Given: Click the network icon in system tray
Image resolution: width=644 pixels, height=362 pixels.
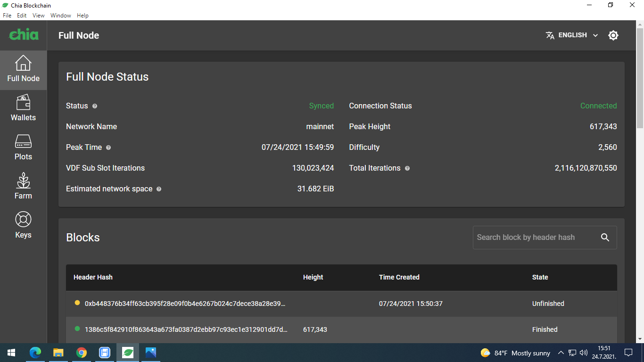Looking at the screenshot, I should tap(572, 353).
